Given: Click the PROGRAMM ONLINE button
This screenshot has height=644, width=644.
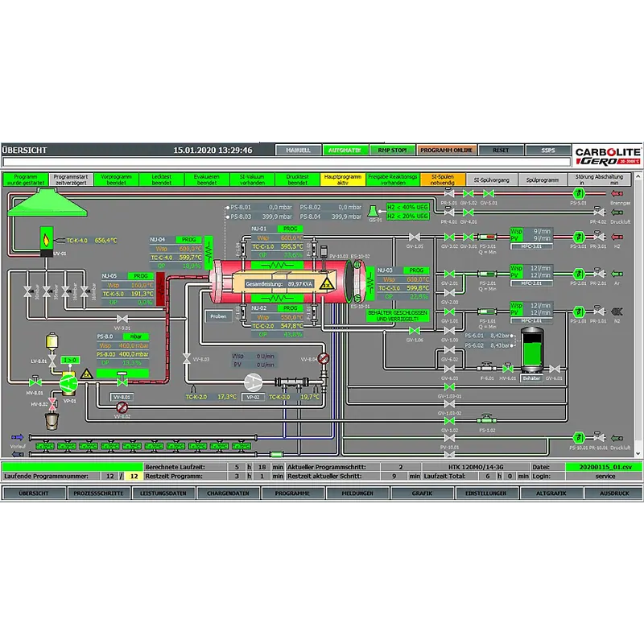Looking at the screenshot, I should pos(447,150).
